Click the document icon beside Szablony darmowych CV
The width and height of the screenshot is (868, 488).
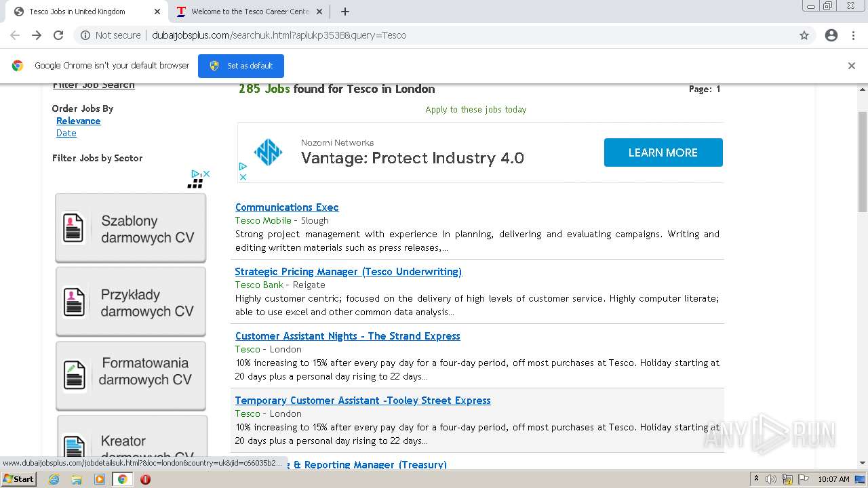click(73, 228)
